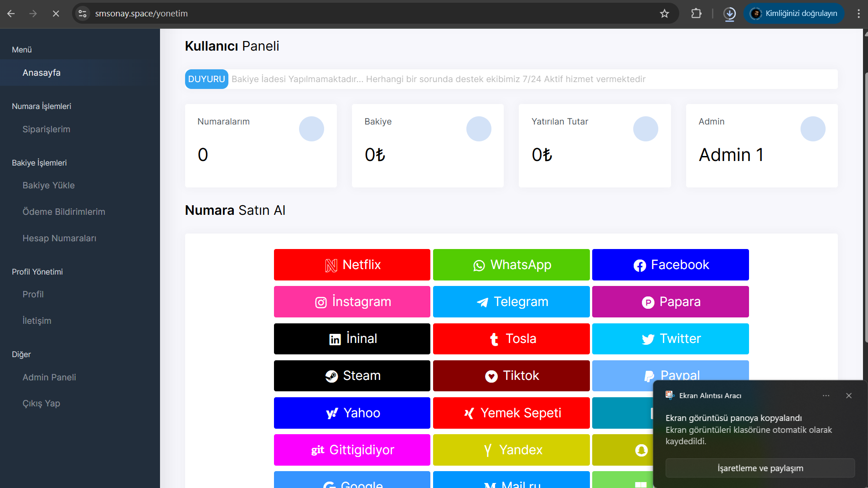The height and width of the screenshot is (488, 868).
Task: Choose the WhatsApp service button
Action: [x=511, y=265]
